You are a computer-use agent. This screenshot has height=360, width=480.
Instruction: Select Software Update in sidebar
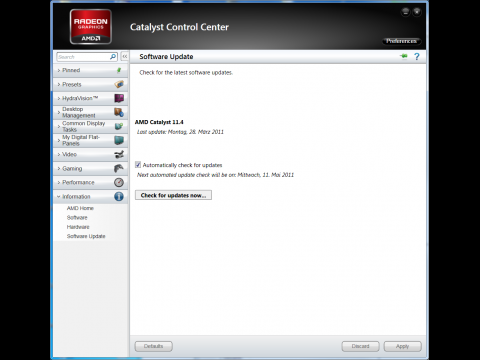[x=86, y=236]
